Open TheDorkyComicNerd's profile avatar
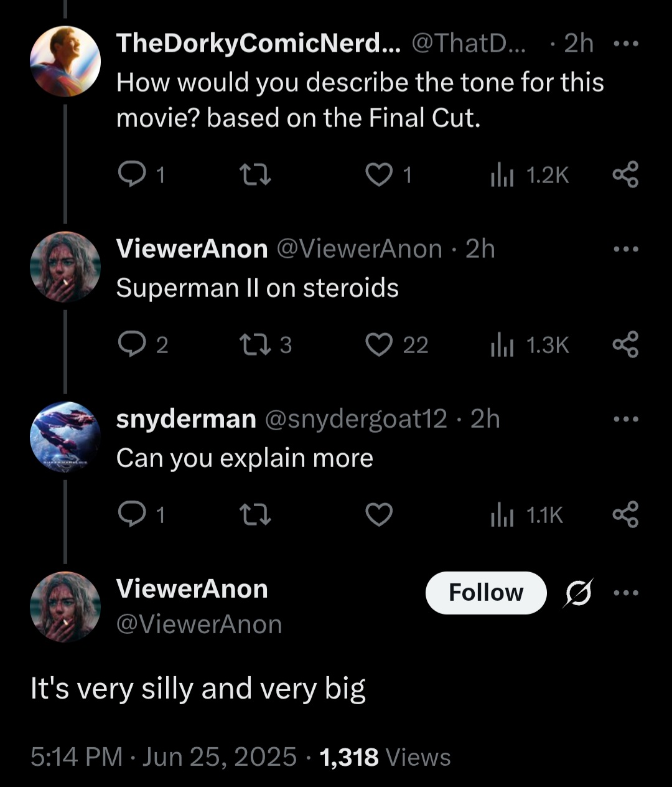The width and height of the screenshot is (672, 787). click(x=65, y=61)
